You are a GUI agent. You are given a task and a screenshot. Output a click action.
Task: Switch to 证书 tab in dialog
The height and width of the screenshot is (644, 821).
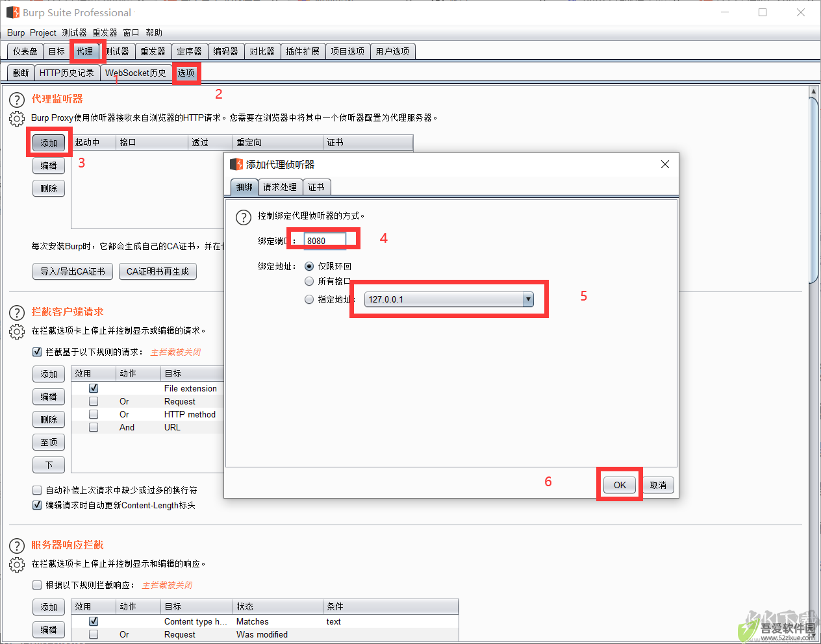pyautogui.click(x=316, y=187)
